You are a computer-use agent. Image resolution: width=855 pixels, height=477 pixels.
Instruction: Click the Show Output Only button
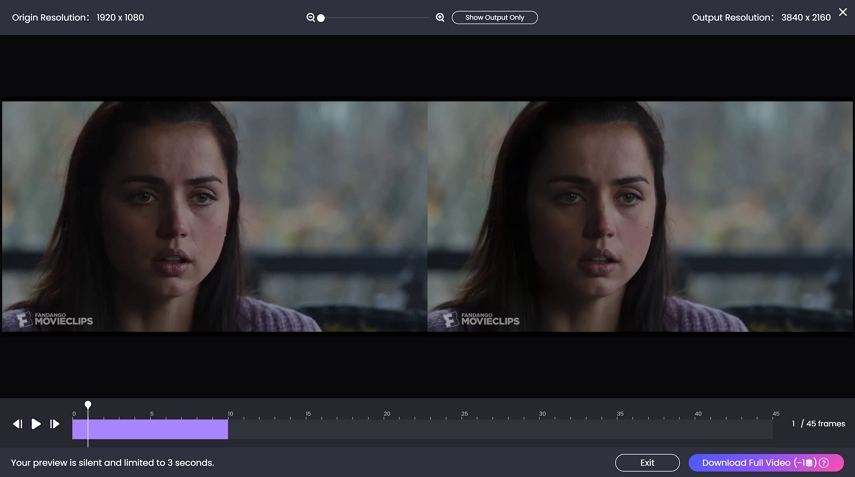495,17
